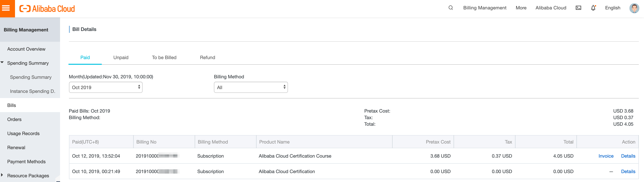Open the user avatar profile menu
This screenshot has height=182, width=644.
[634, 8]
